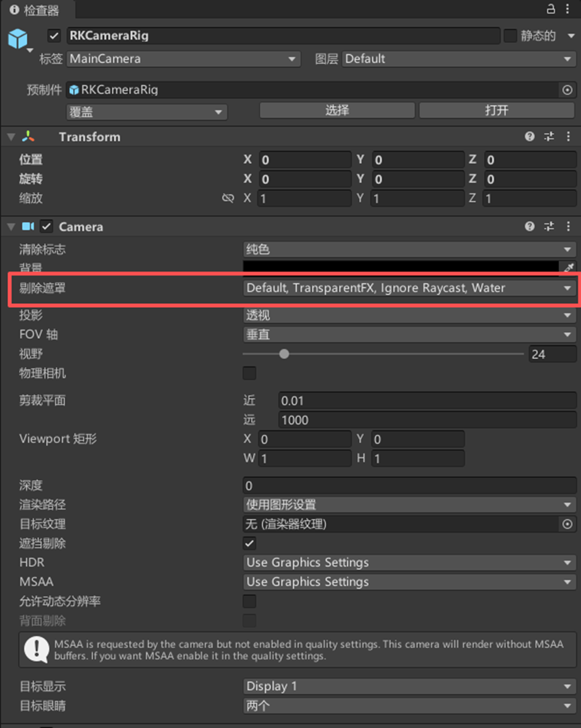Open the MSAA Use Graphics Settings dropdown
581x728 pixels.
click(x=409, y=582)
